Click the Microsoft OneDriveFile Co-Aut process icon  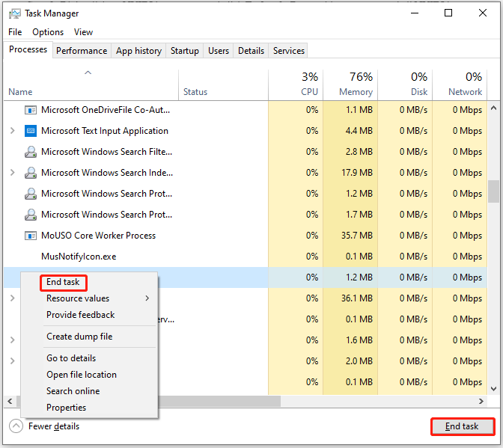tap(31, 110)
